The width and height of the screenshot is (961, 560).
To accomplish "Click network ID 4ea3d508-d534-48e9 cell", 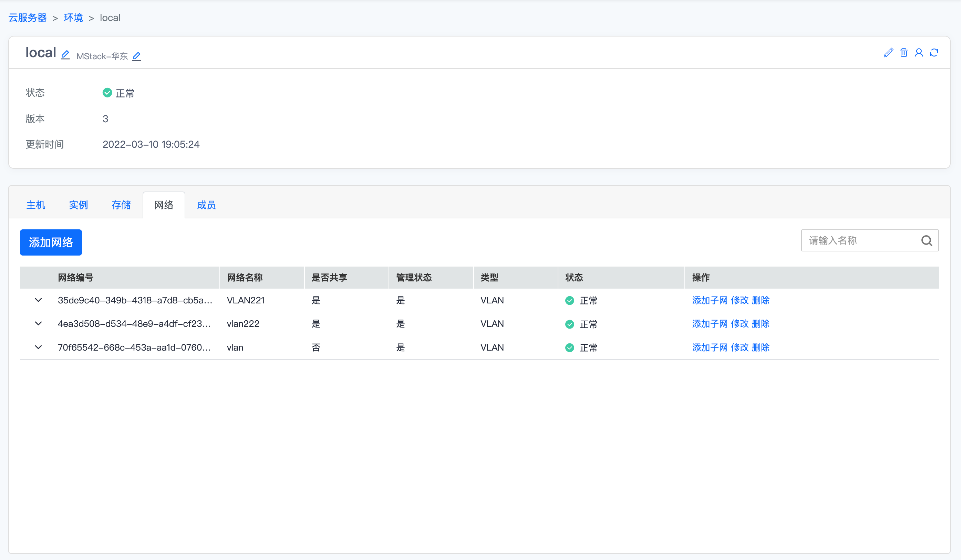I will pos(134,324).
